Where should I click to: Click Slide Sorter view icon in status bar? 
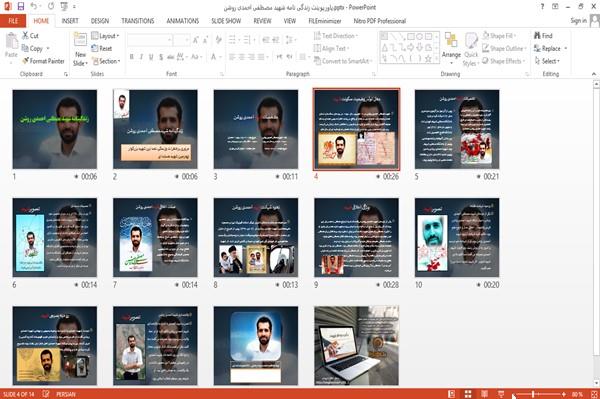pyautogui.click(x=468, y=394)
